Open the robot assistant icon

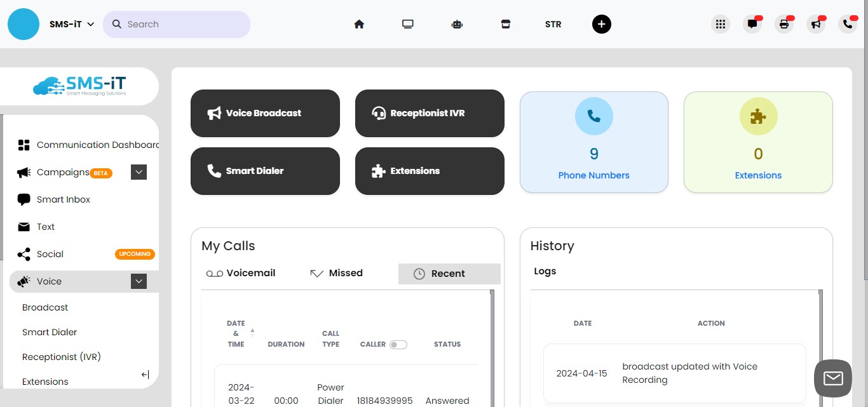[457, 24]
